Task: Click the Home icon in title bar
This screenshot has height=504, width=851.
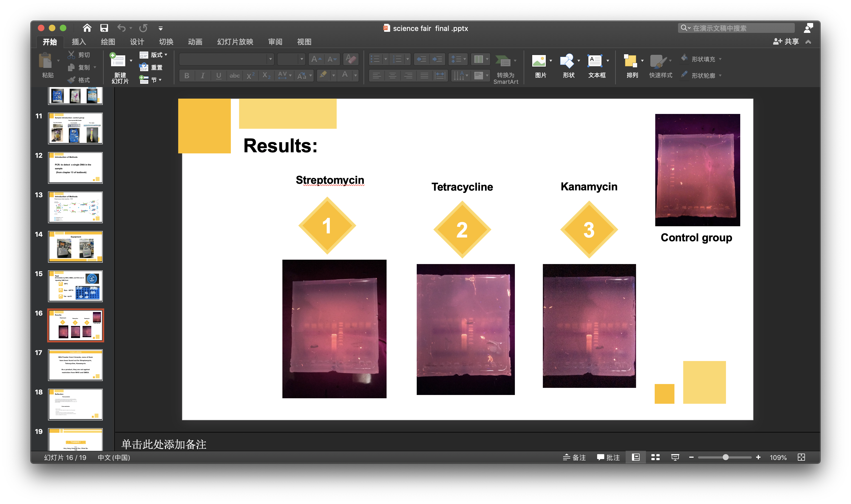Action: coord(87,28)
